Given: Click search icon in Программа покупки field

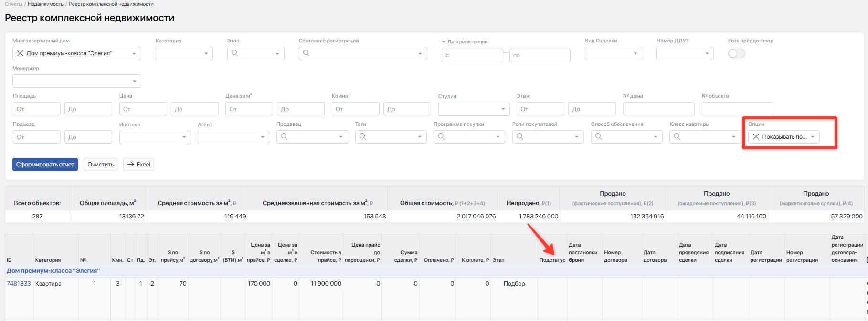Looking at the screenshot, I should tap(441, 136).
